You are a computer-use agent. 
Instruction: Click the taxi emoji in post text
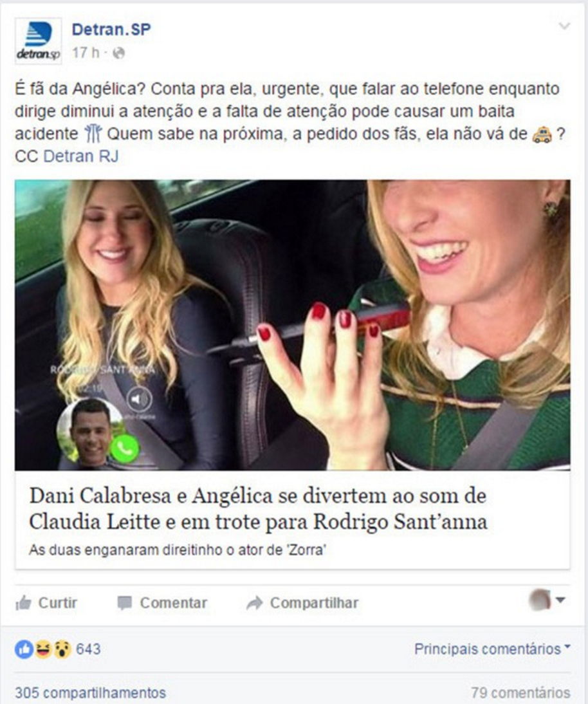tap(542, 134)
